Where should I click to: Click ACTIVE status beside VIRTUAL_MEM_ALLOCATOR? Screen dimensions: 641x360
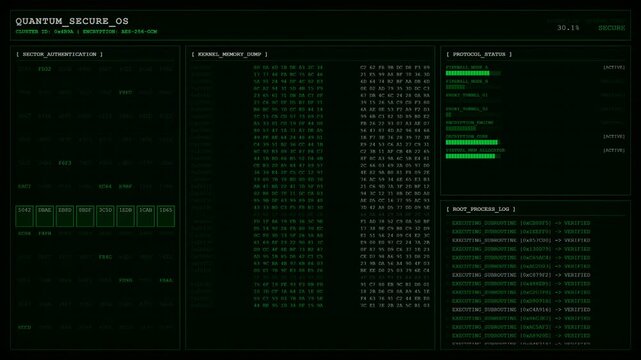pos(614,150)
